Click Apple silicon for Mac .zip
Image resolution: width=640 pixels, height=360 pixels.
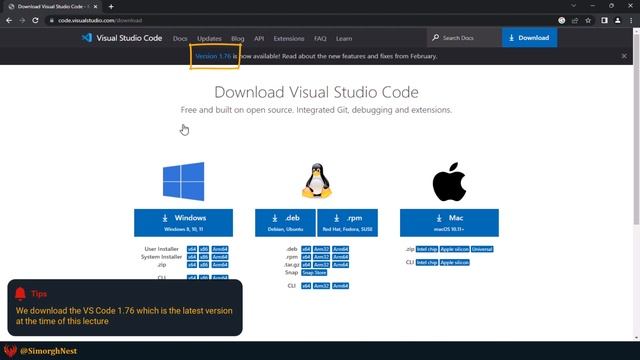[x=455, y=249]
